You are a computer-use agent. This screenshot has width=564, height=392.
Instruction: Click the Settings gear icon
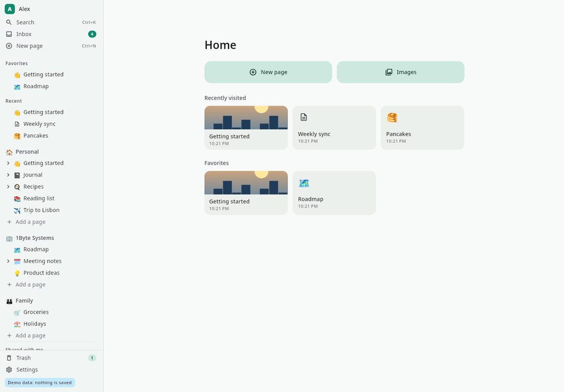pyautogui.click(x=9, y=370)
